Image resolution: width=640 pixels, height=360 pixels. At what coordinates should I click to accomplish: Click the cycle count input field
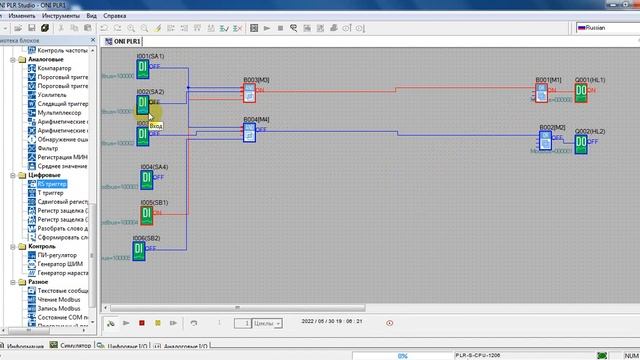[242, 323]
